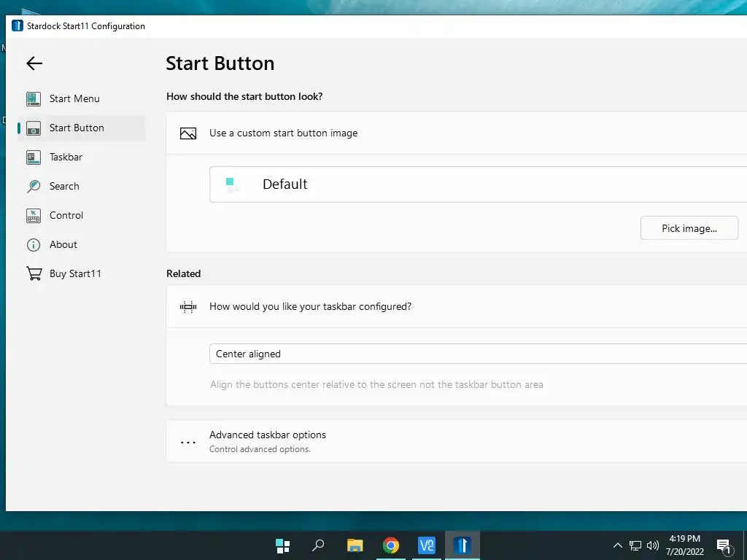This screenshot has height=560, width=747.
Task: Click the Taskbar sidebar icon
Action: point(34,157)
